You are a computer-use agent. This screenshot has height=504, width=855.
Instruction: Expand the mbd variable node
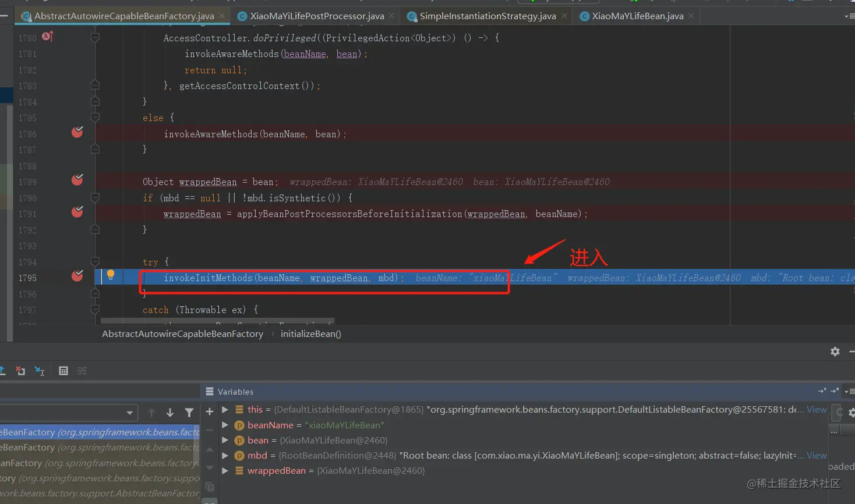point(225,456)
